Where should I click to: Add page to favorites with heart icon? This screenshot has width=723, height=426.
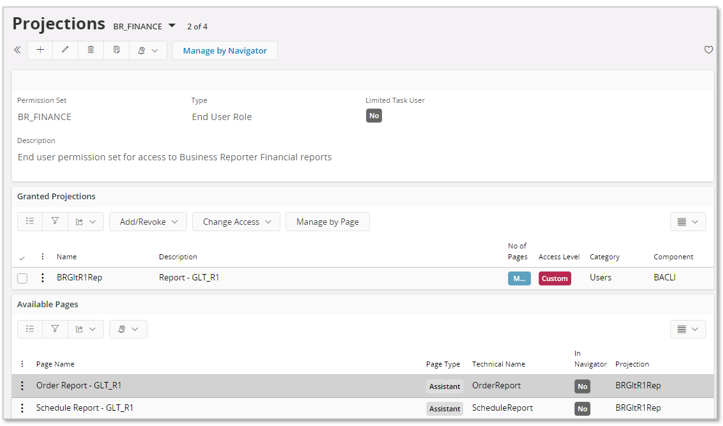[708, 50]
